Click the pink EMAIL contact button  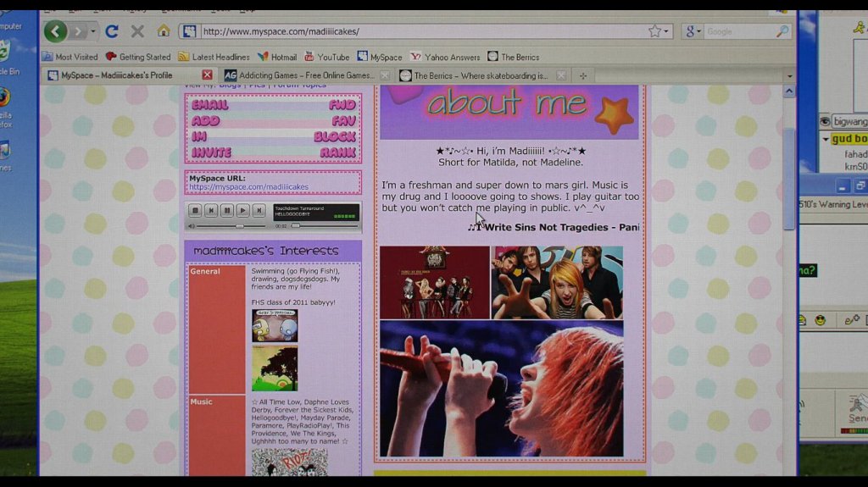click(209, 105)
